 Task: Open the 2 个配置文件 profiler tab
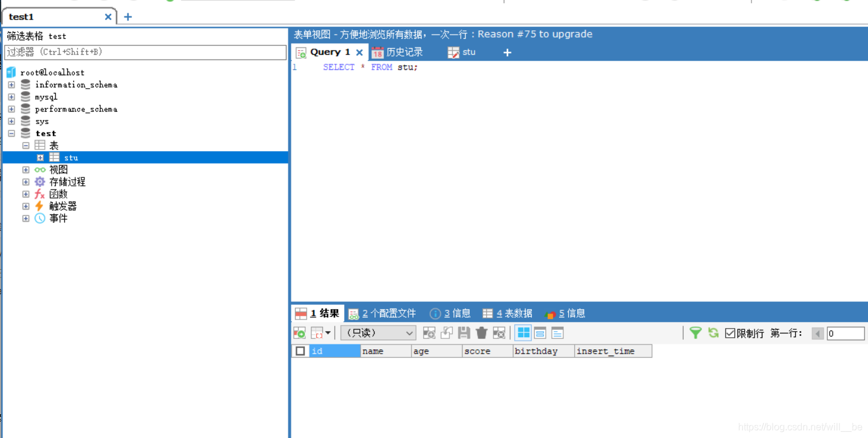[382, 313]
